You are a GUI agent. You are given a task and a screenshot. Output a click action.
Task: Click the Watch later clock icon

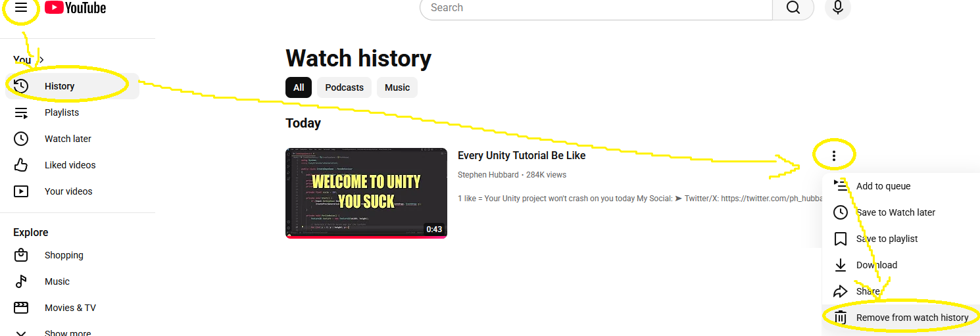point(21,139)
